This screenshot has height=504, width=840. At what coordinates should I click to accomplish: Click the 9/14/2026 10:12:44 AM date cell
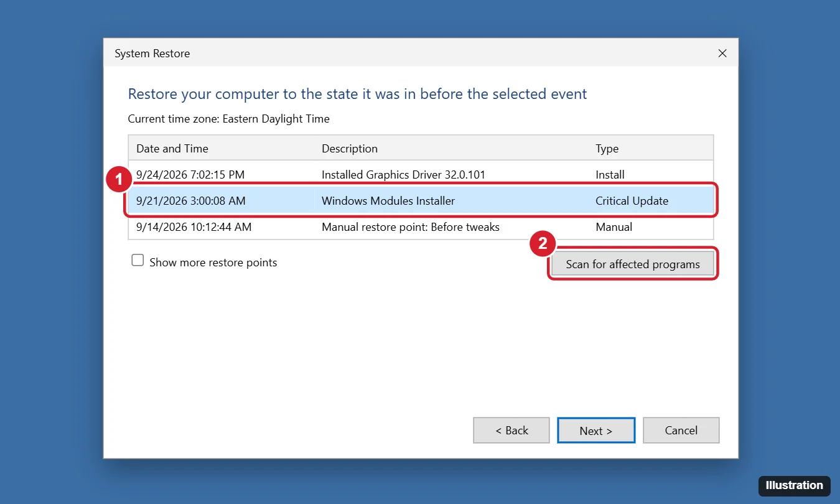pos(194,227)
